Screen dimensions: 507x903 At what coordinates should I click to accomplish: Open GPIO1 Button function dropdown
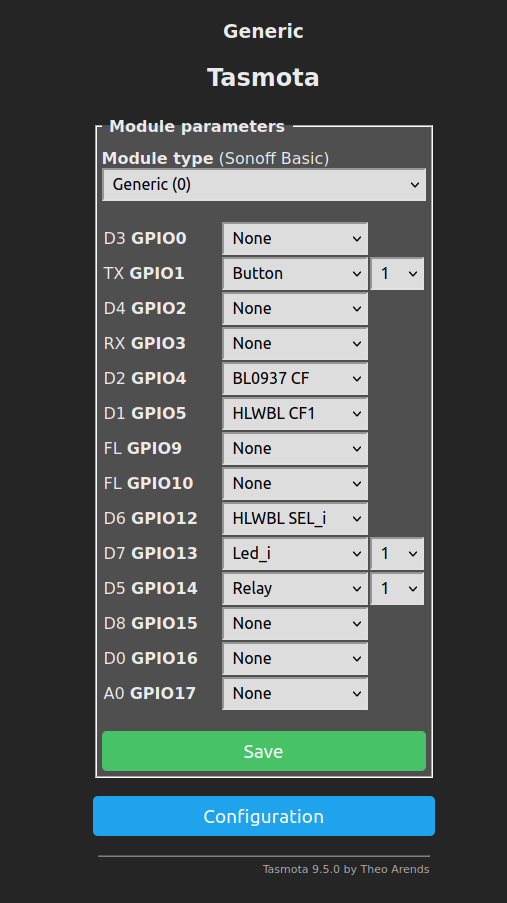point(295,274)
